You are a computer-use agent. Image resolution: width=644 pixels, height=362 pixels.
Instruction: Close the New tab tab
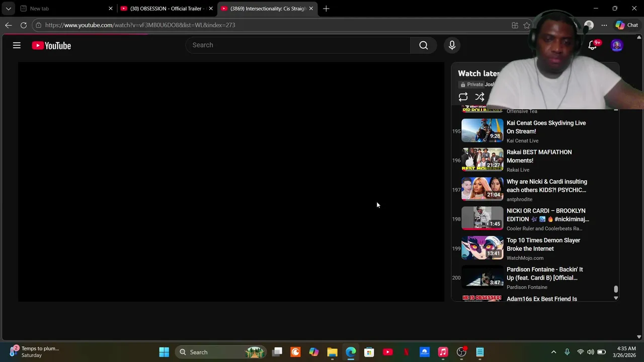[111, 9]
